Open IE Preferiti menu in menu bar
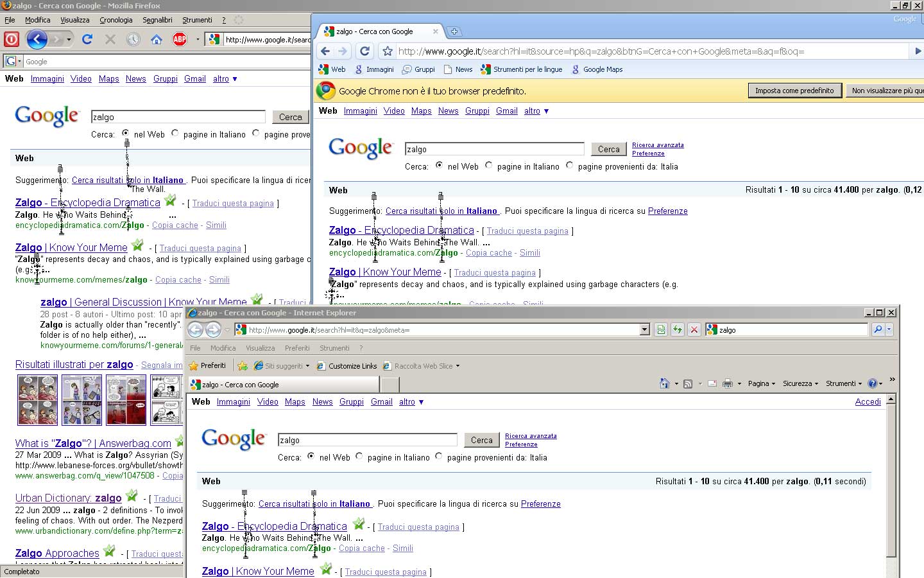Screen dimensions: 924x578 coord(297,347)
